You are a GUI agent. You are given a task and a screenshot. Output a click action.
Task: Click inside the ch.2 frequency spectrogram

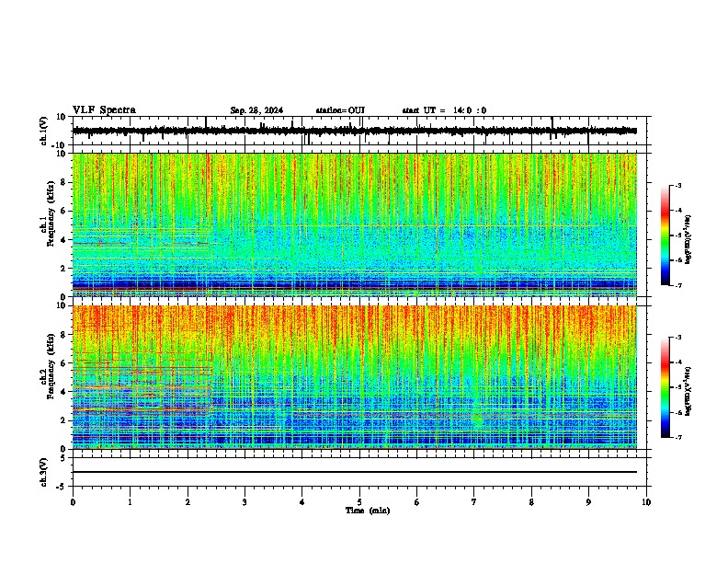354,377
